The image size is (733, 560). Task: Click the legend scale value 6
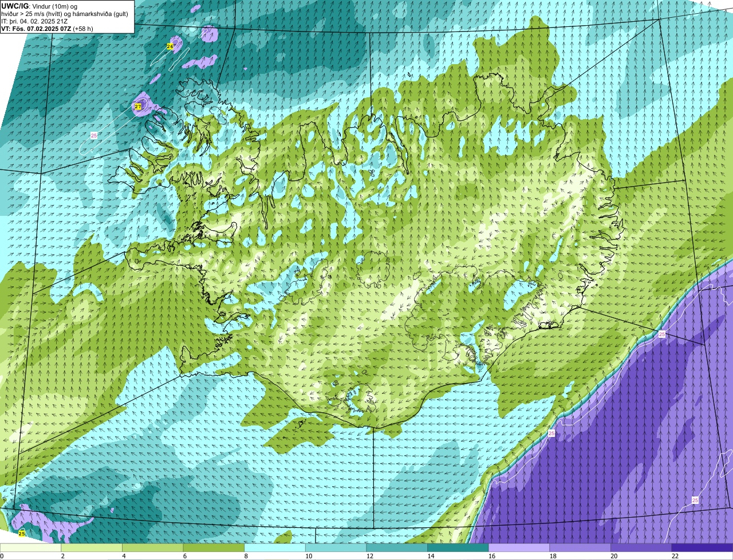pos(185,556)
